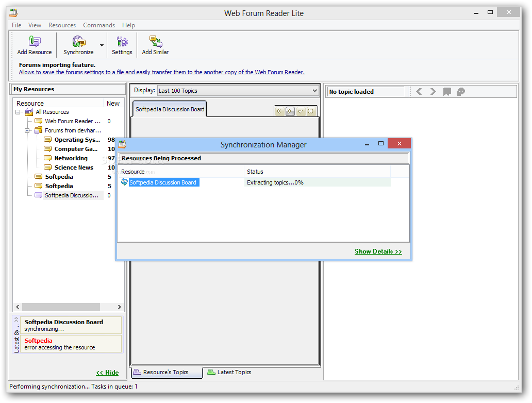This screenshot has height=403, width=532.
Task: Click the Add Resource toolbar icon
Action: [x=34, y=45]
